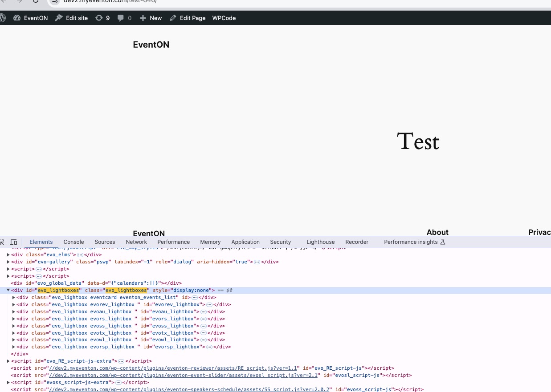This screenshot has height=392, width=551.
Task: Click ellipsis in the evorsp_lightbox row
Action: coord(209,347)
